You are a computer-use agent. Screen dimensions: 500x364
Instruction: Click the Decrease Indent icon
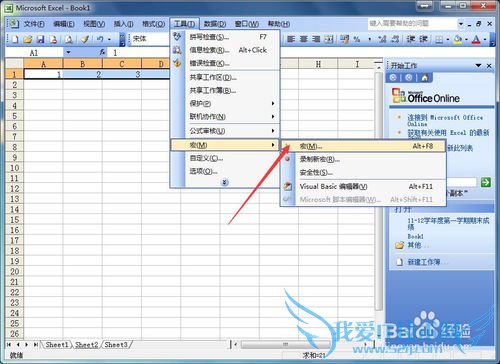point(411,39)
